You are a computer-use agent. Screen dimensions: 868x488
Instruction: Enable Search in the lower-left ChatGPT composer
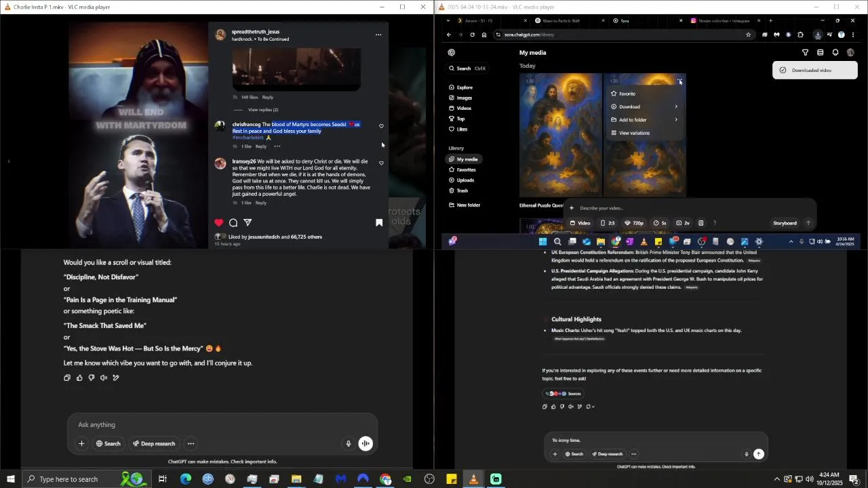tap(108, 444)
